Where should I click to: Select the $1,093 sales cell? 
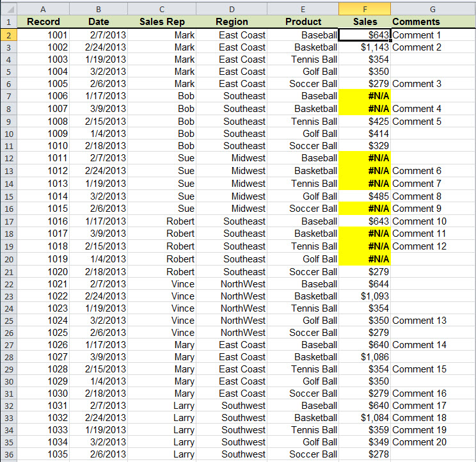tap(365, 296)
